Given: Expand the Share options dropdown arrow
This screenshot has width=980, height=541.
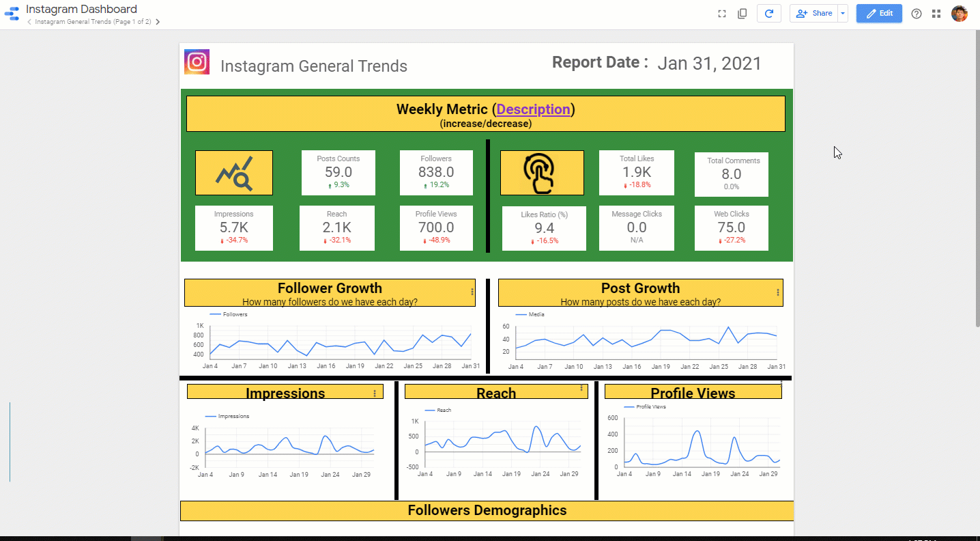Looking at the screenshot, I should click(843, 14).
